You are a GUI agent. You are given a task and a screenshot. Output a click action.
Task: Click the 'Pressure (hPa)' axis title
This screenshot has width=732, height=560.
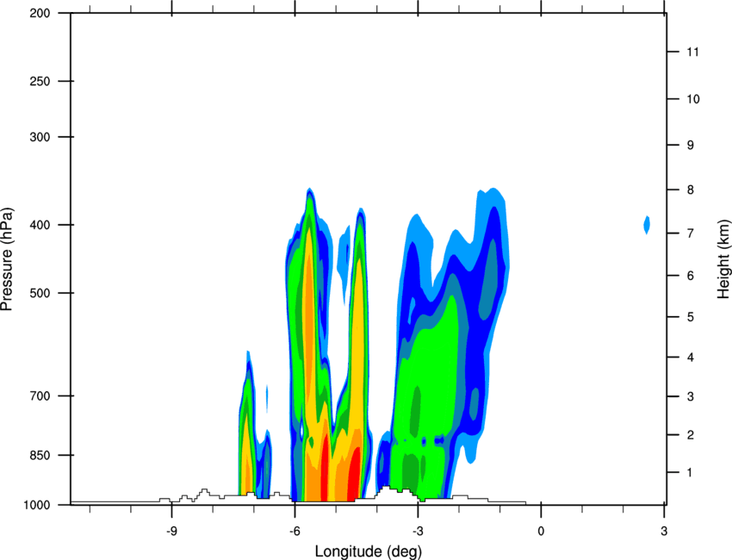click(x=7, y=258)
